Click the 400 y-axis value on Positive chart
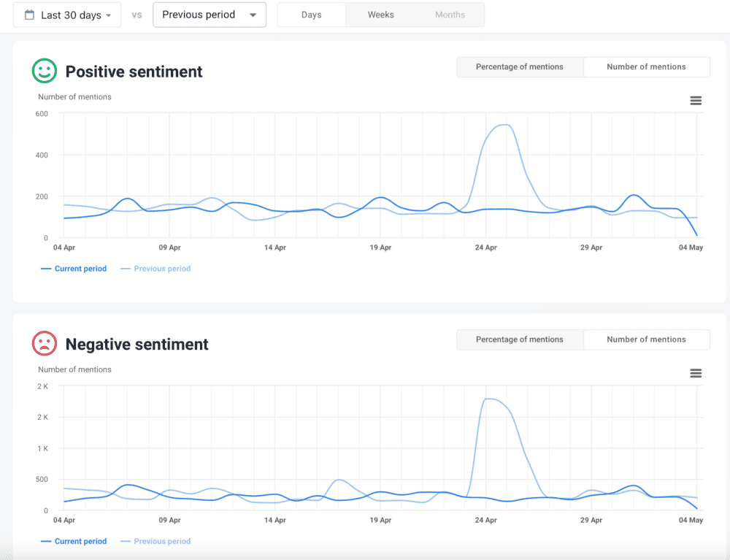Viewport: 730px width, 560px height. [x=42, y=155]
